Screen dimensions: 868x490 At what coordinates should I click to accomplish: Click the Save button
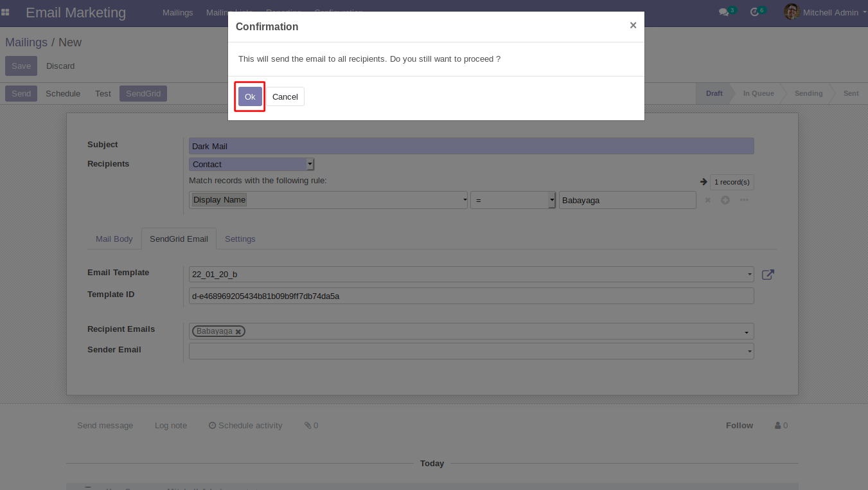coord(21,66)
